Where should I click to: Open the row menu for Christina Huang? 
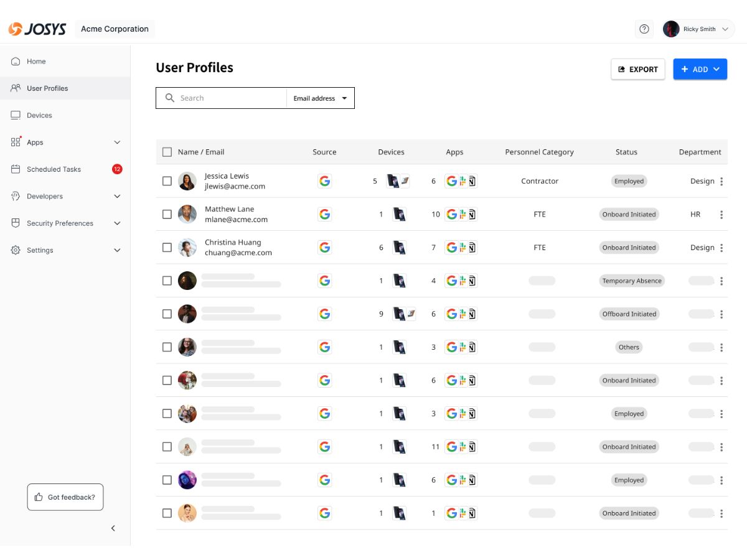tap(721, 248)
